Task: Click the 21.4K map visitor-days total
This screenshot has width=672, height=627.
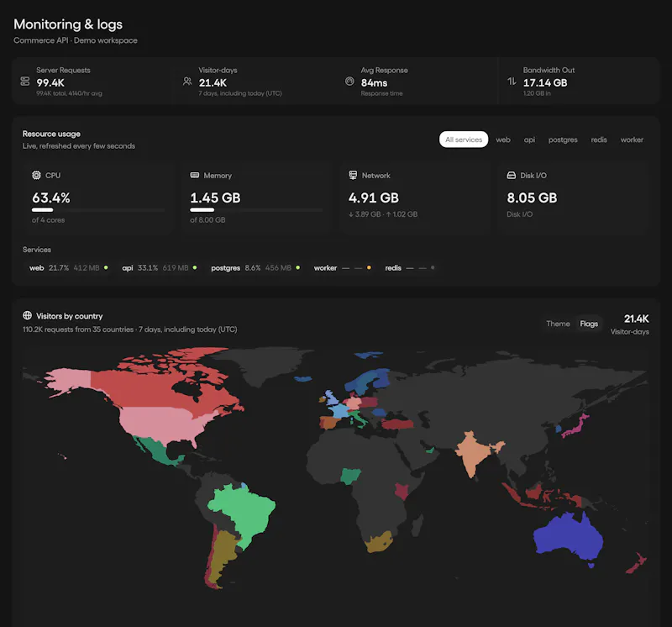Action: 637,319
